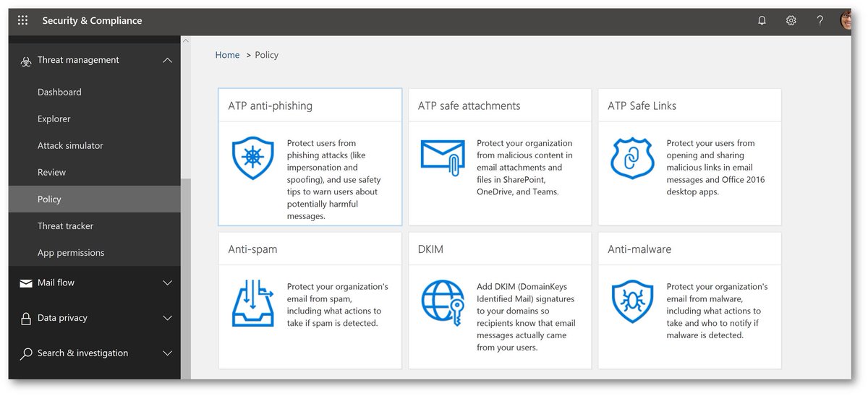This screenshot has width=868, height=396.
Task: Click the Mail flow envelope icon
Action: tap(26, 283)
